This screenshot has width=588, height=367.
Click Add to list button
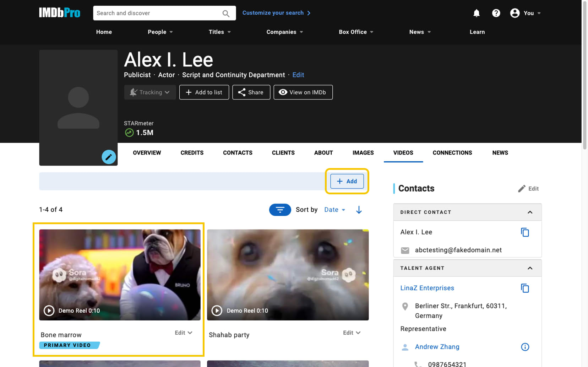pos(204,92)
